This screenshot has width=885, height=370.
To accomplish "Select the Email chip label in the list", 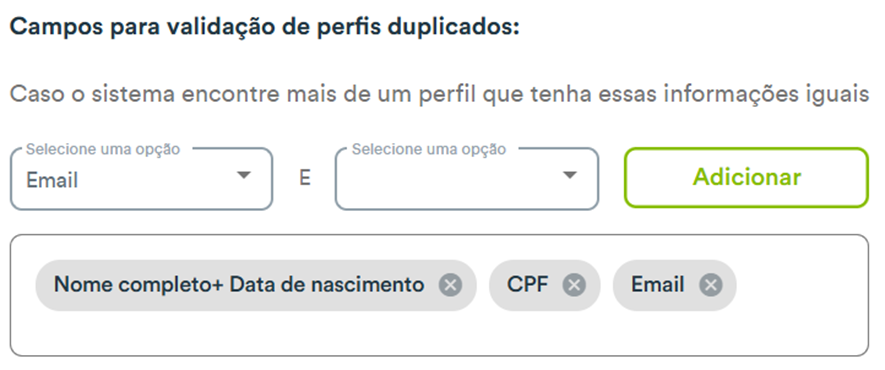I will point(658,284).
